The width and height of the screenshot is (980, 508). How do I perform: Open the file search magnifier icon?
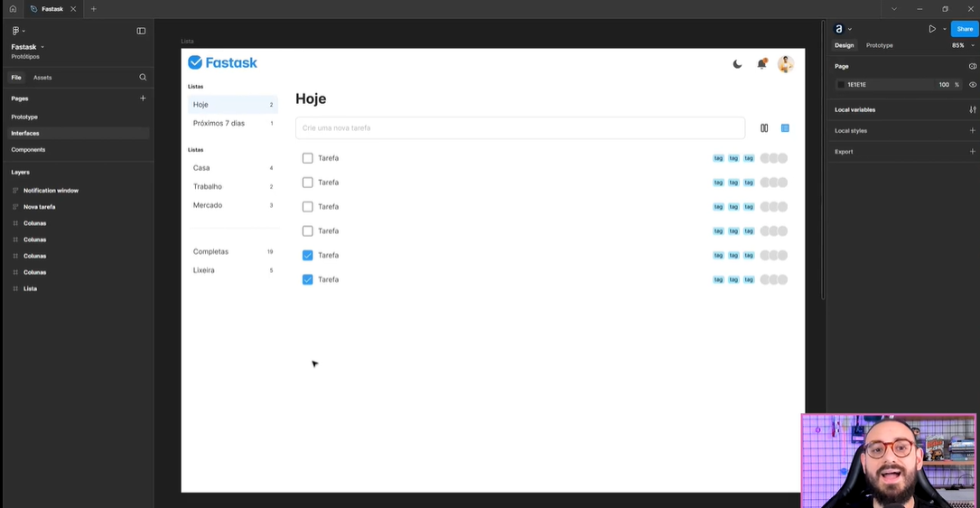point(143,78)
